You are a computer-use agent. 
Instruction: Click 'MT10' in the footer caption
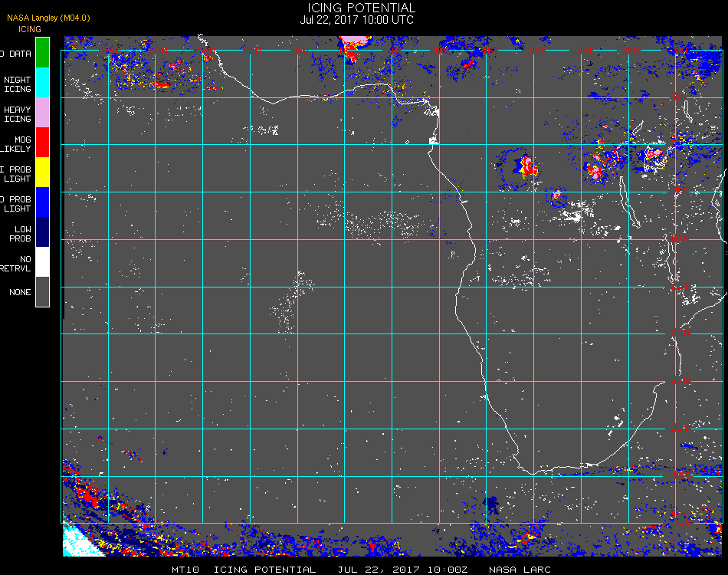click(x=185, y=570)
